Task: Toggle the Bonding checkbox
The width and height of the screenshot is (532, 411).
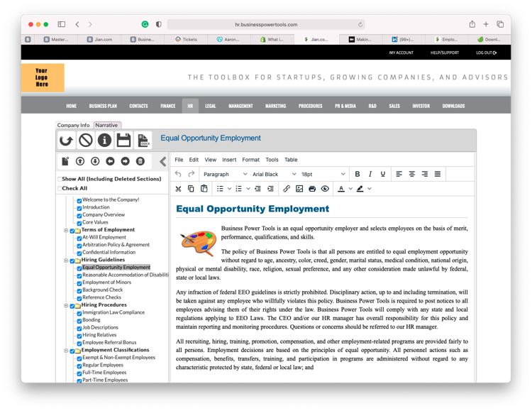Action: pyautogui.click(x=79, y=321)
